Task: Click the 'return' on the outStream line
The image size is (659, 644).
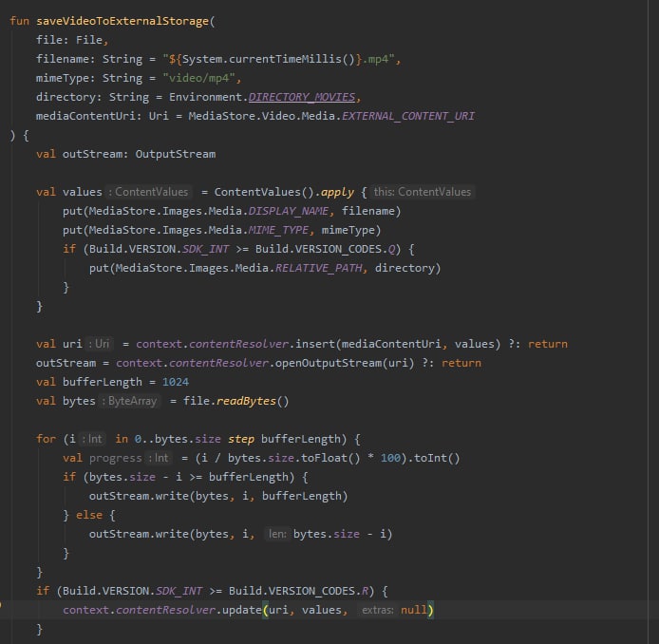Action: 461,363
